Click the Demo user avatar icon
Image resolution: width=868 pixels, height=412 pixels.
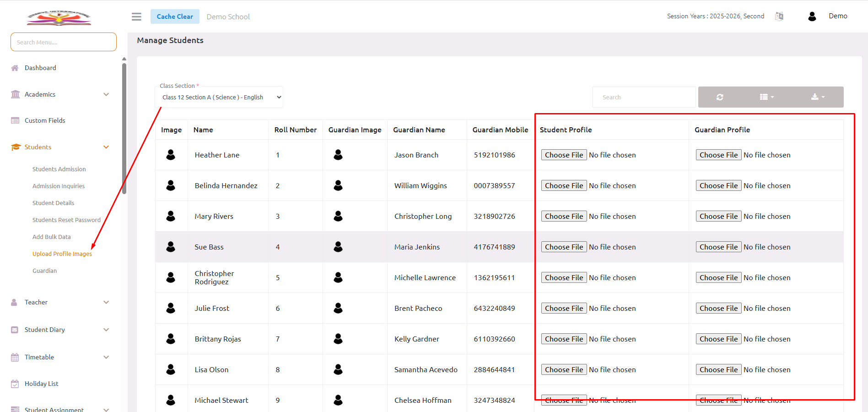coord(812,16)
